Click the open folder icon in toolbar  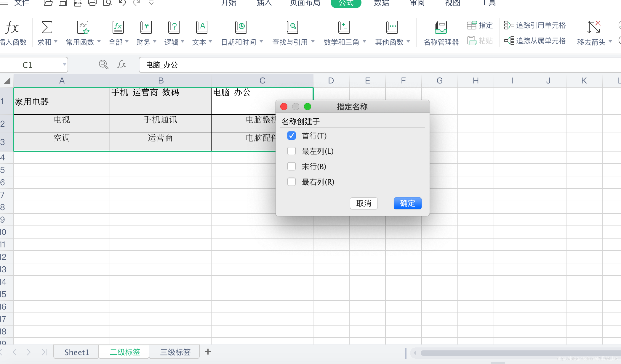pyautogui.click(x=48, y=3)
